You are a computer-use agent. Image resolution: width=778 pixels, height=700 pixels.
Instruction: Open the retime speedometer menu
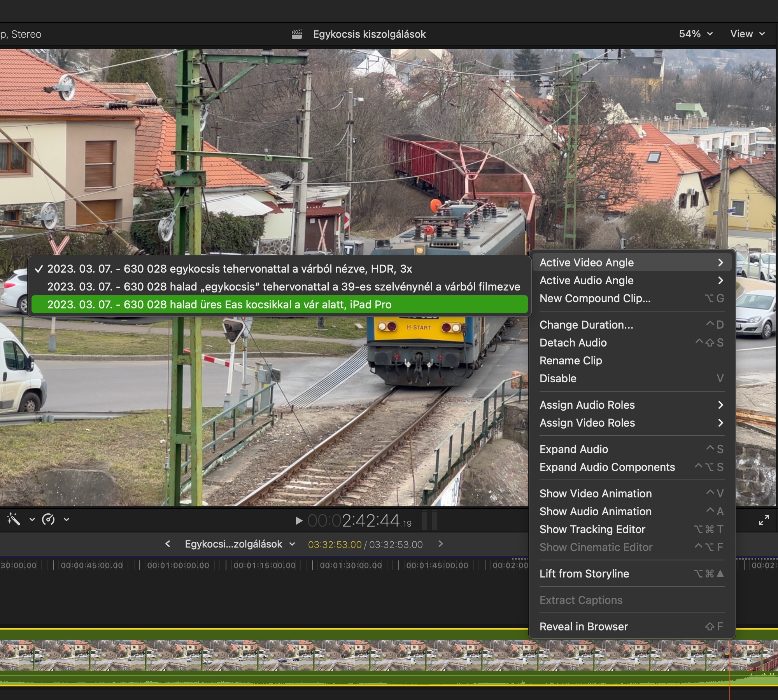point(49,519)
